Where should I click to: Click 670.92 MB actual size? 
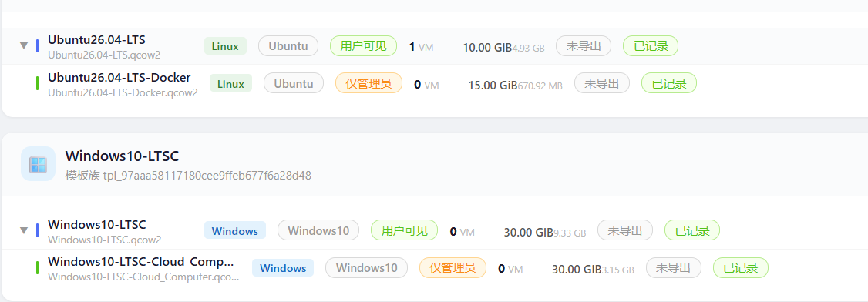click(x=540, y=86)
